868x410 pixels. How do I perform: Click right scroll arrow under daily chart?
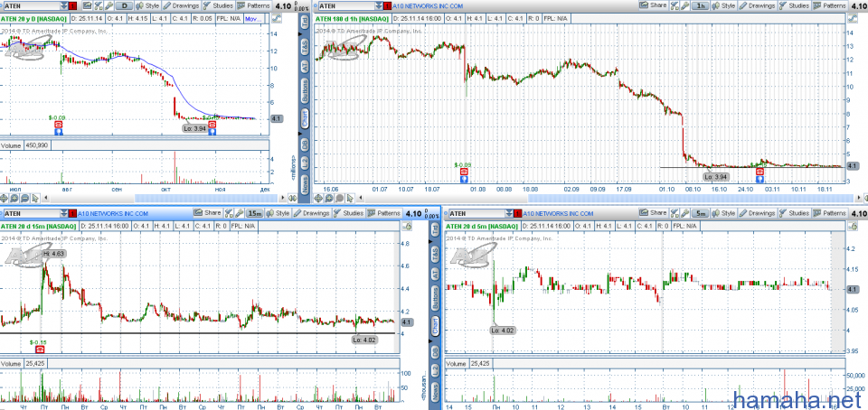tap(283, 198)
